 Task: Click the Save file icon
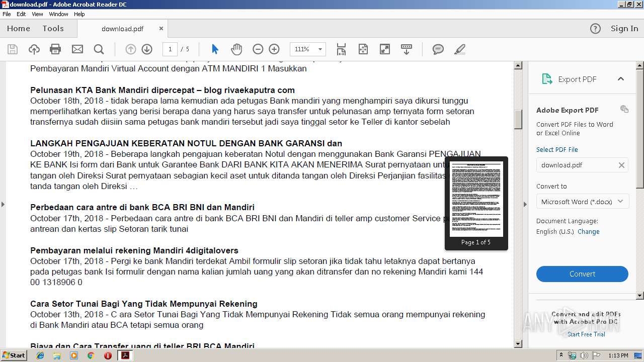[x=13, y=49]
